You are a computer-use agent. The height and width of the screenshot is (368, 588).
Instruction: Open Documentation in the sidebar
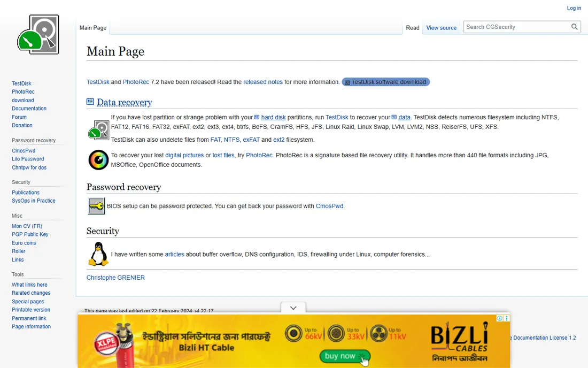(x=29, y=109)
